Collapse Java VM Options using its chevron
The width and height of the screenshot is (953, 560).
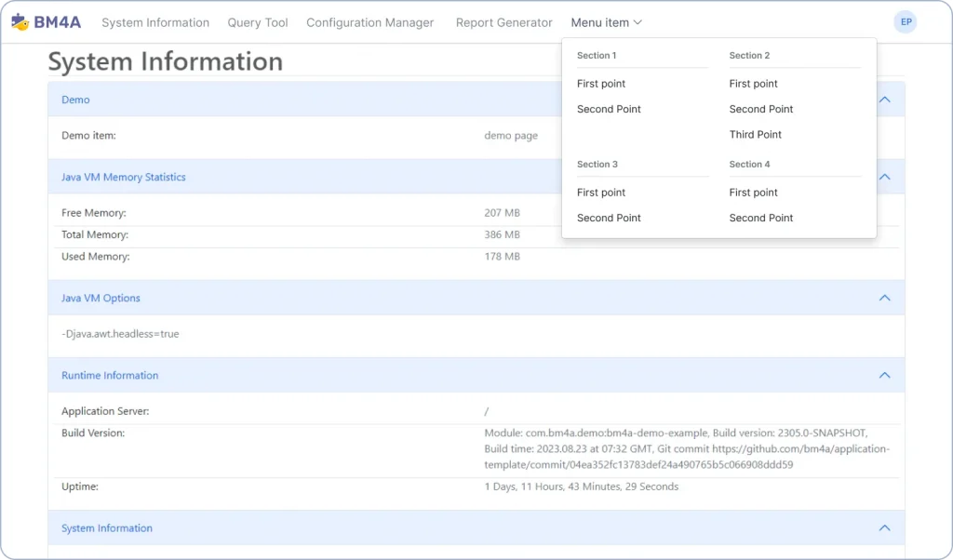point(884,298)
